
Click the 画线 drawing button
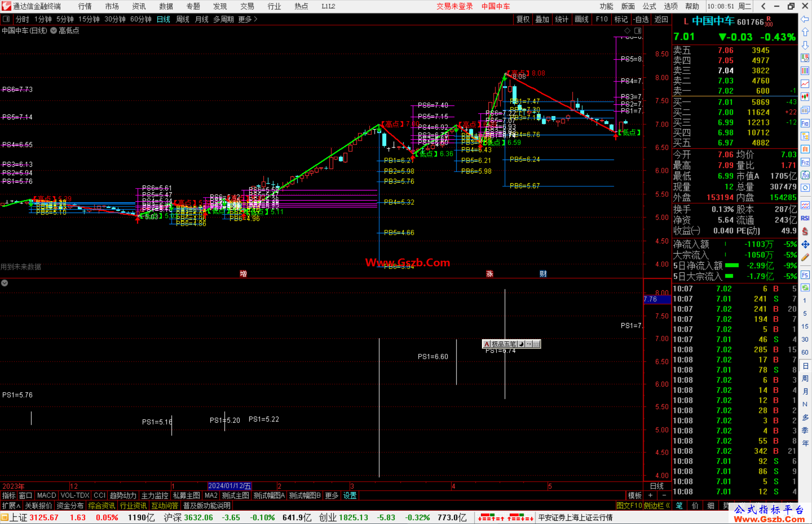582,19
